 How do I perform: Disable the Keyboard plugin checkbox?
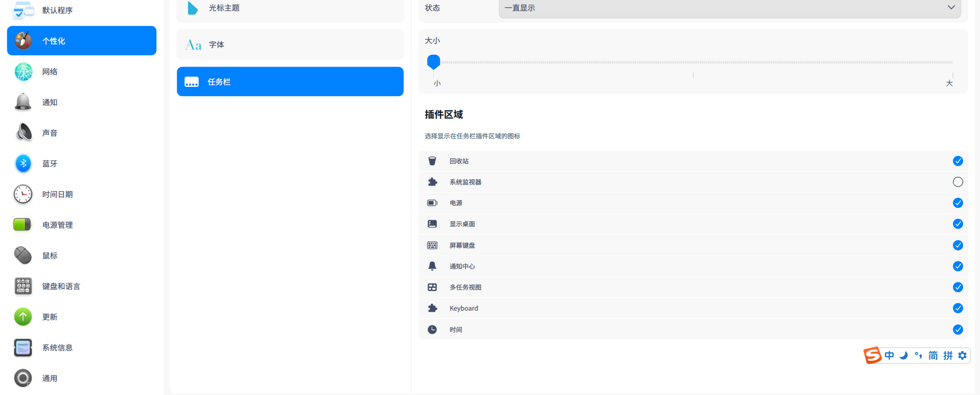pyautogui.click(x=958, y=308)
